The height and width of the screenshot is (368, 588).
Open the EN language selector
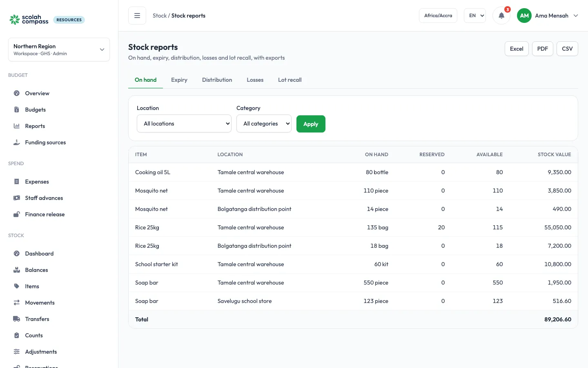[475, 16]
